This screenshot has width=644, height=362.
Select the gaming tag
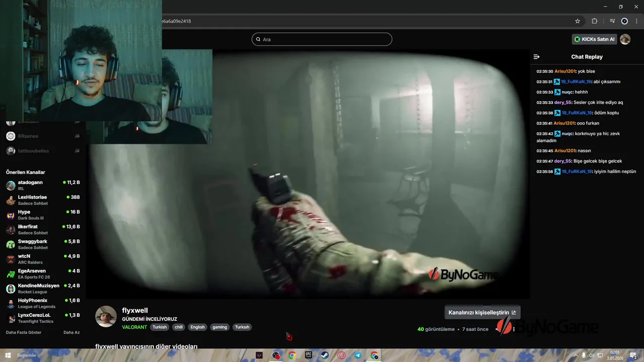(x=220, y=327)
